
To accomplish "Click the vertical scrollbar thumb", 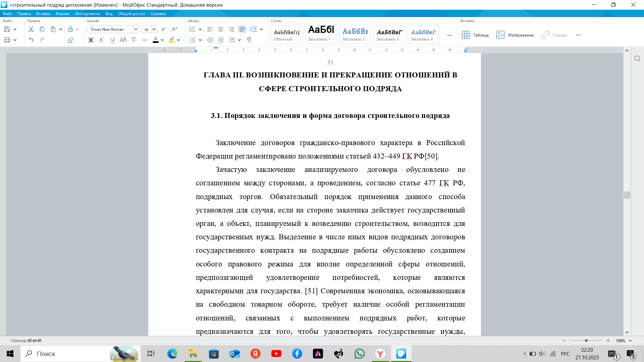I will coord(627,195).
